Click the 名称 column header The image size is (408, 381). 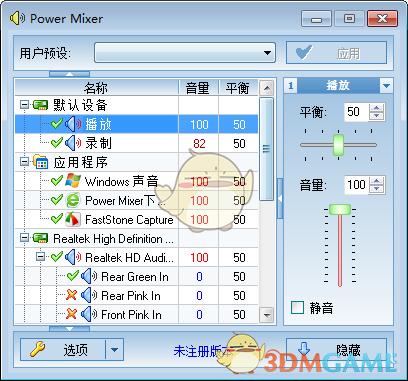tap(97, 88)
